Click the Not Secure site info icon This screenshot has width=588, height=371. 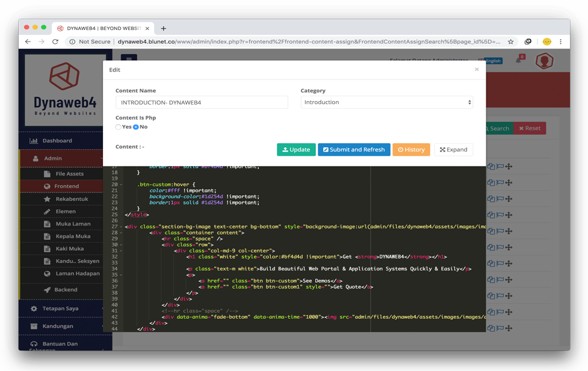[x=72, y=41]
